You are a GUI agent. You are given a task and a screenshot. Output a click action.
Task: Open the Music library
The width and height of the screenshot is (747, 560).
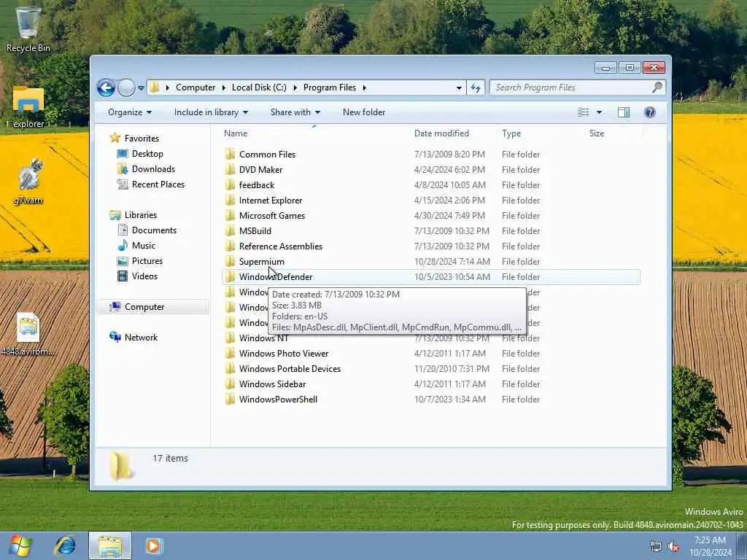[x=144, y=246]
